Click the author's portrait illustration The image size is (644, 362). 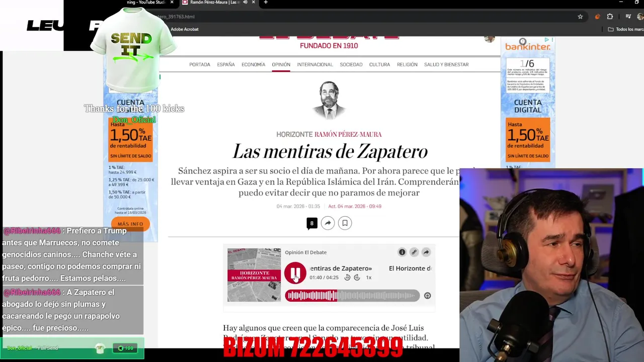pos(330,101)
